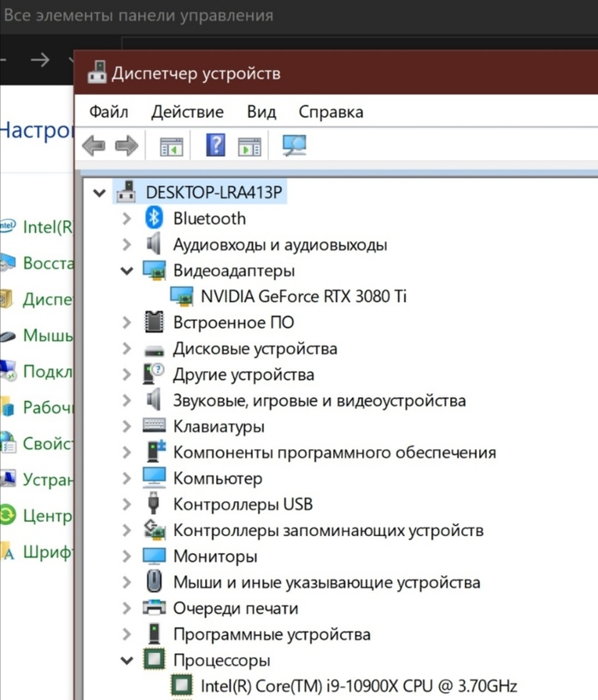The image size is (598, 700).
Task: Click the mouse icon beside Мыши и иные указывающие устройства
Action: click(x=154, y=581)
